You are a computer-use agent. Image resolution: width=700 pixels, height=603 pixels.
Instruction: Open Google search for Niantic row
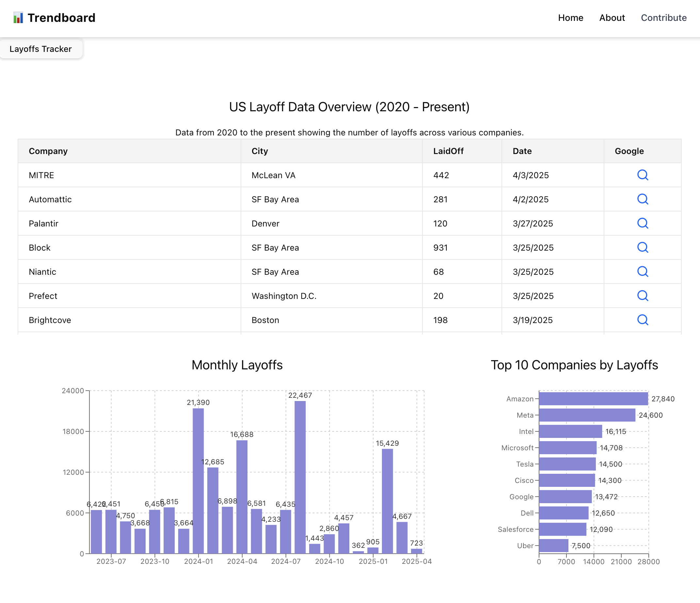(643, 271)
